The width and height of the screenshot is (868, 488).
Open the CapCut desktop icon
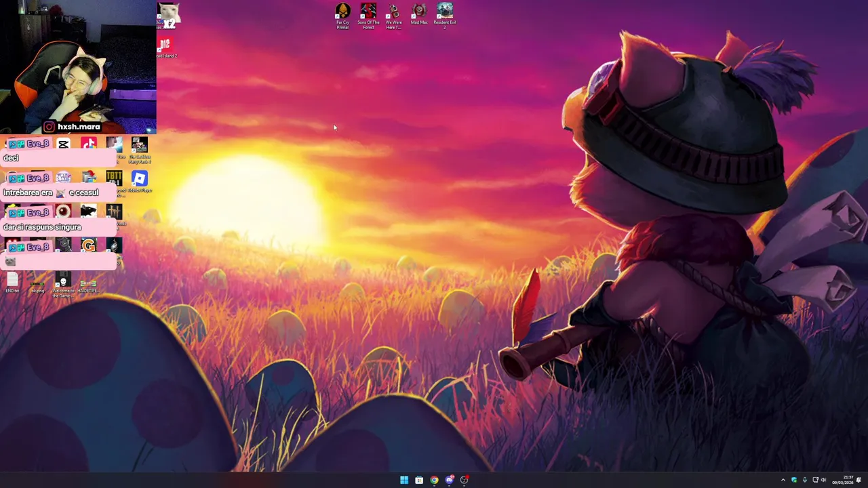pyautogui.click(x=63, y=144)
